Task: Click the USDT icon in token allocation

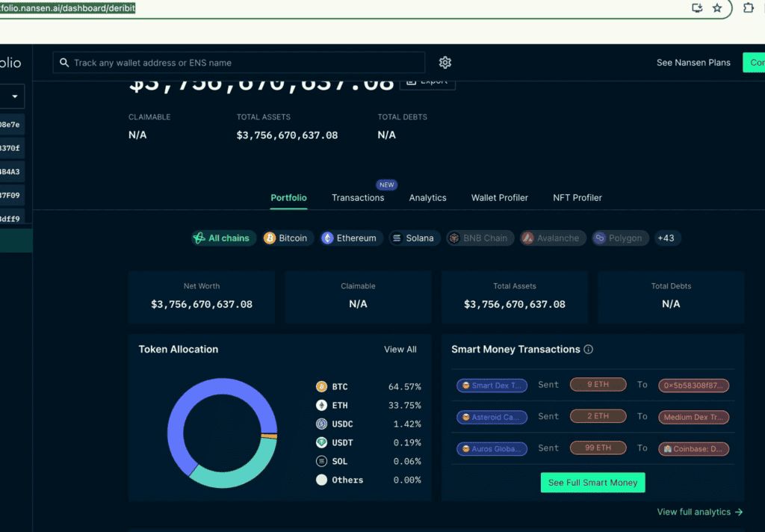Action: tap(321, 442)
